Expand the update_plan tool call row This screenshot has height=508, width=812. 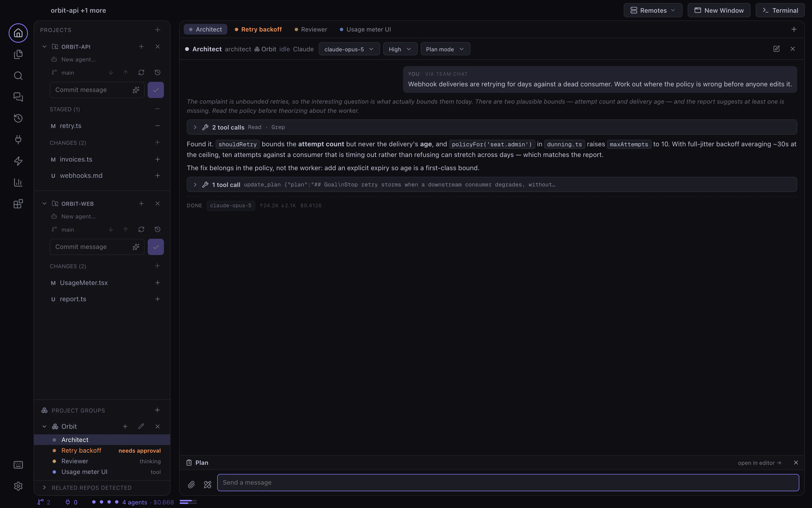click(x=492, y=184)
